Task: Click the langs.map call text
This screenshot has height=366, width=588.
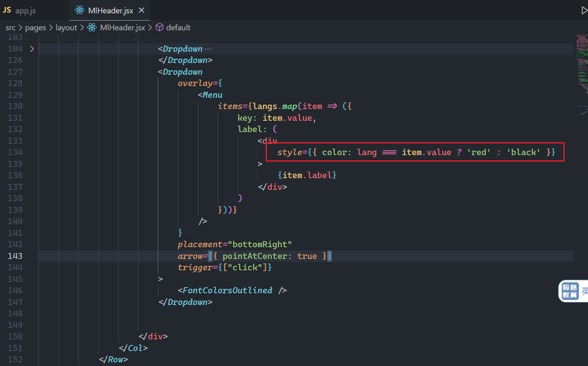Action: tap(275, 106)
